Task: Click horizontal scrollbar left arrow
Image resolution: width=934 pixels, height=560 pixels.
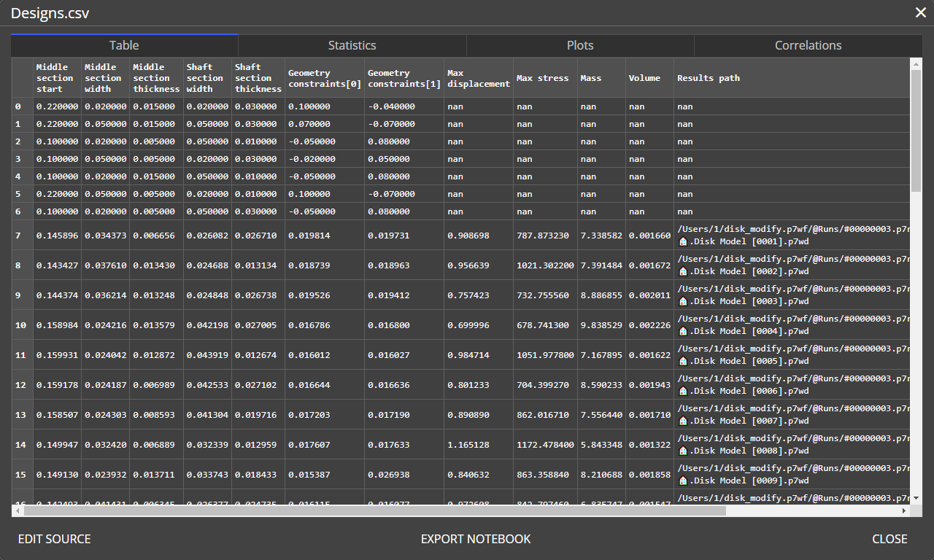Action: click(x=18, y=511)
